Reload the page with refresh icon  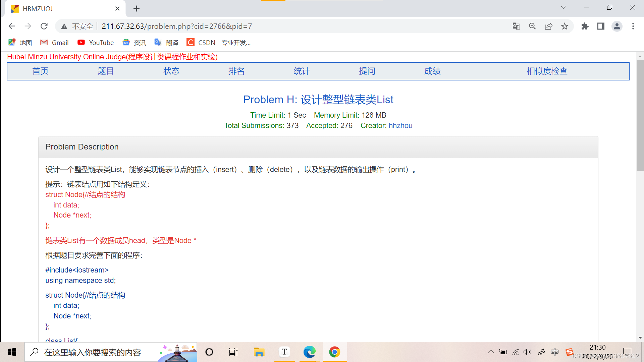point(44,26)
